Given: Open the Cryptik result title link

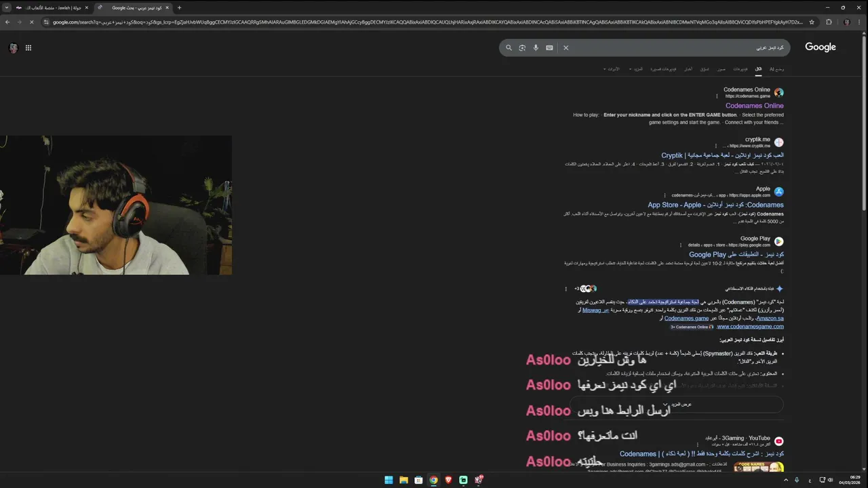Looking at the screenshot, I should (x=722, y=155).
